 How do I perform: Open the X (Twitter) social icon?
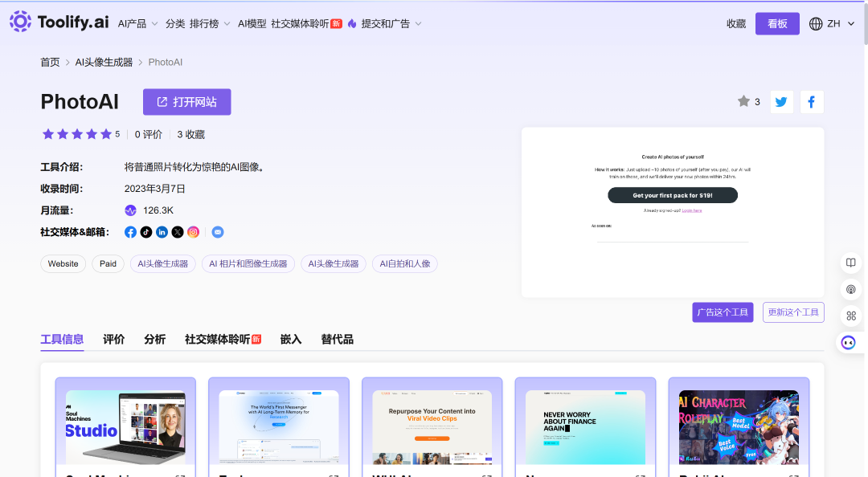coord(178,232)
